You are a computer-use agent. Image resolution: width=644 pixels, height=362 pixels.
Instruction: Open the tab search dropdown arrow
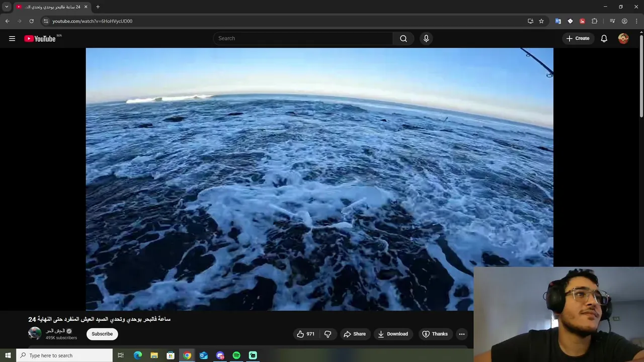pyautogui.click(x=7, y=7)
